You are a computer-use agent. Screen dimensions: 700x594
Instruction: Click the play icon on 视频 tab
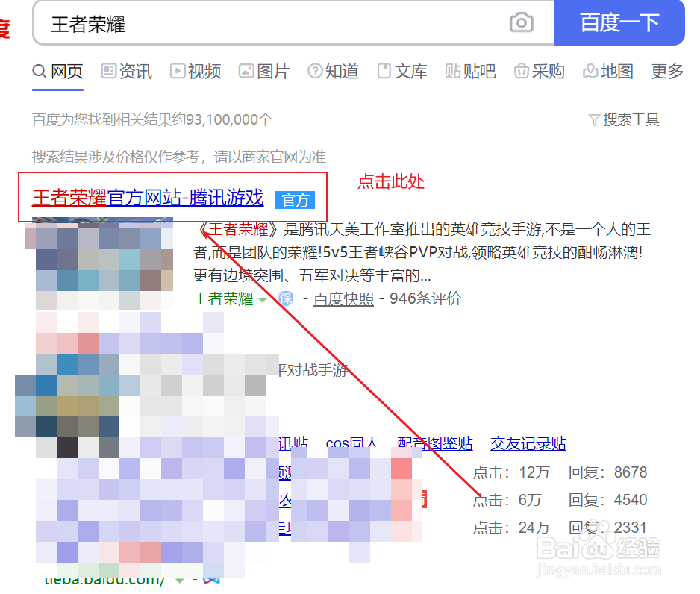(x=178, y=72)
